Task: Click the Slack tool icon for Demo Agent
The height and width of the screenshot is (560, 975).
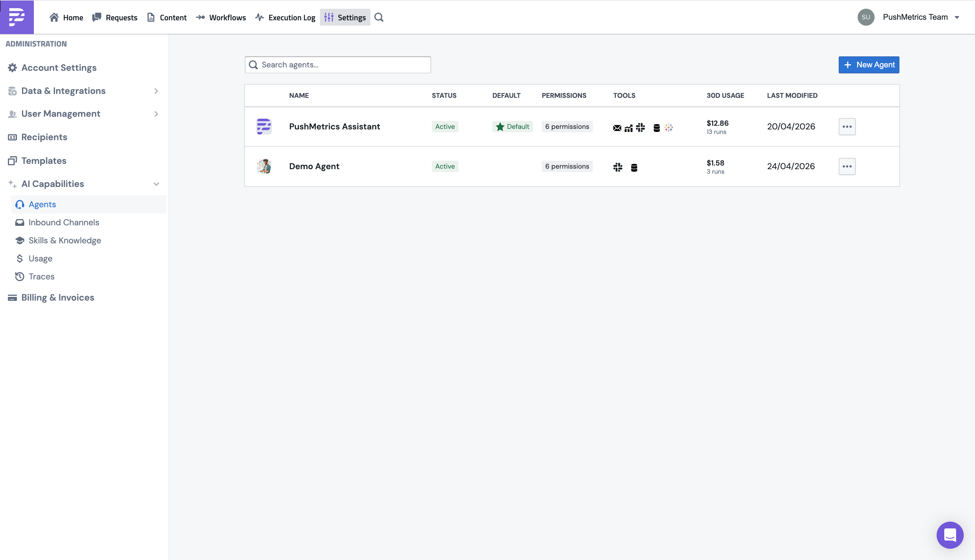Action: click(x=618, y=167)
